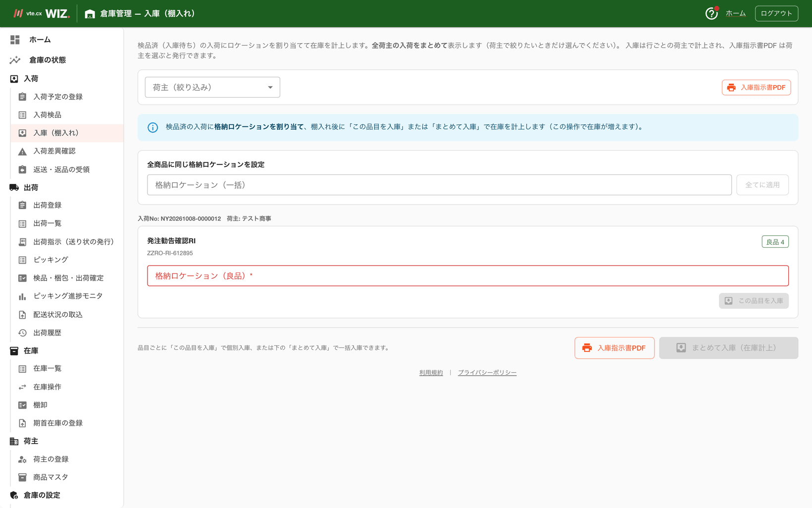
Task: Click the 入荷 section inbox icon
Action: pyautogui.click(x=14, y=79)
